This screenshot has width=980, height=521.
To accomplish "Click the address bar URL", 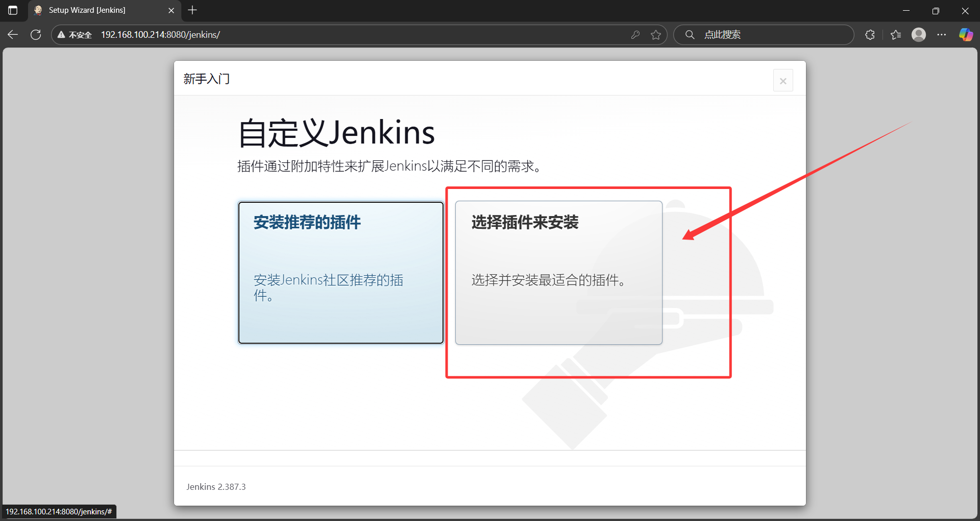I will (160, 35).
